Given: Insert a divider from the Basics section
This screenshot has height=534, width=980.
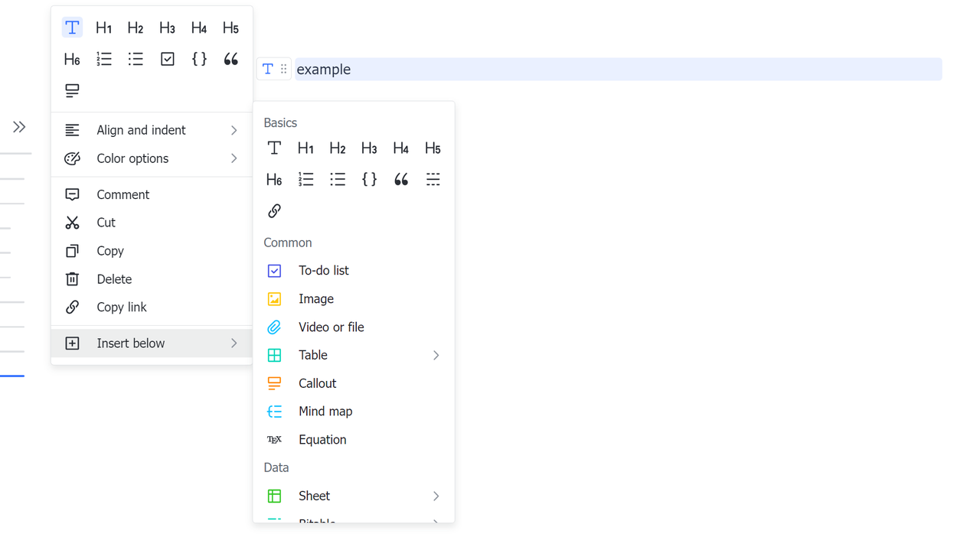Looking at the screenshot, I should tap(433, 180).
